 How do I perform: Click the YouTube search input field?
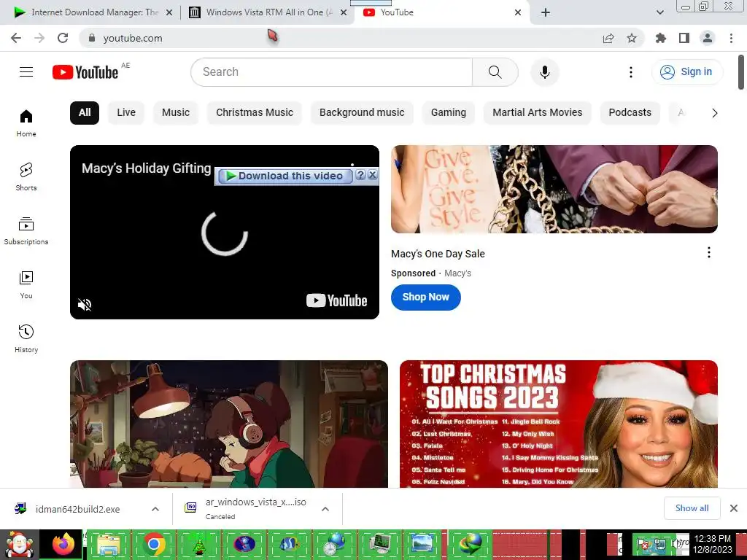click(332, 72)
